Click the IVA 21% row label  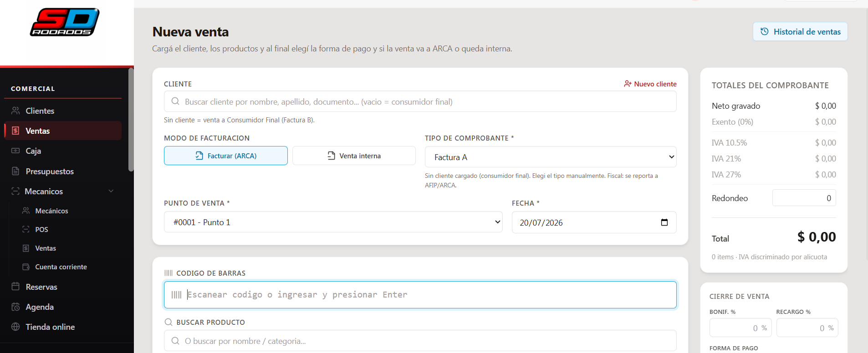tap(726, 159)
